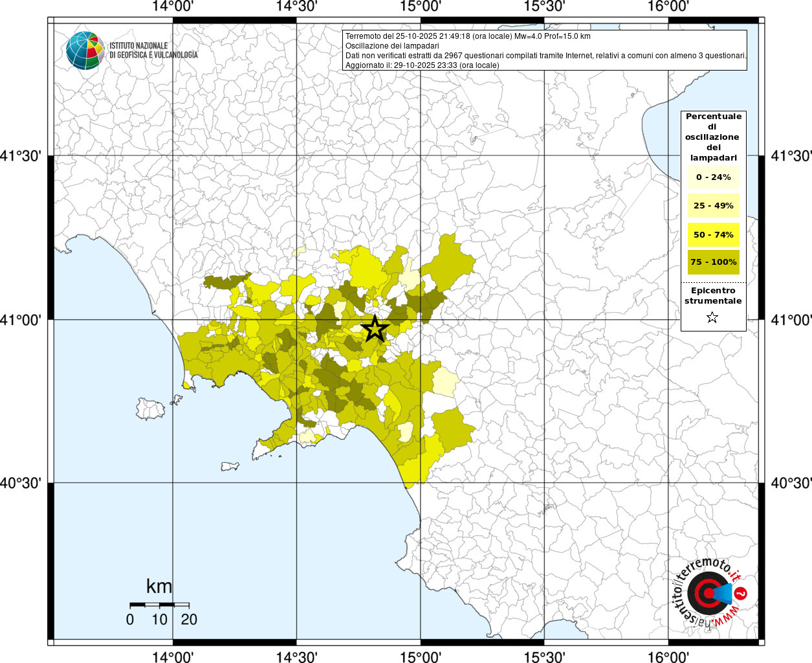The height and width of the screenshot is (663, 812).
Task: Click the right latitude label 40°30'
Action: click(791, 483)
